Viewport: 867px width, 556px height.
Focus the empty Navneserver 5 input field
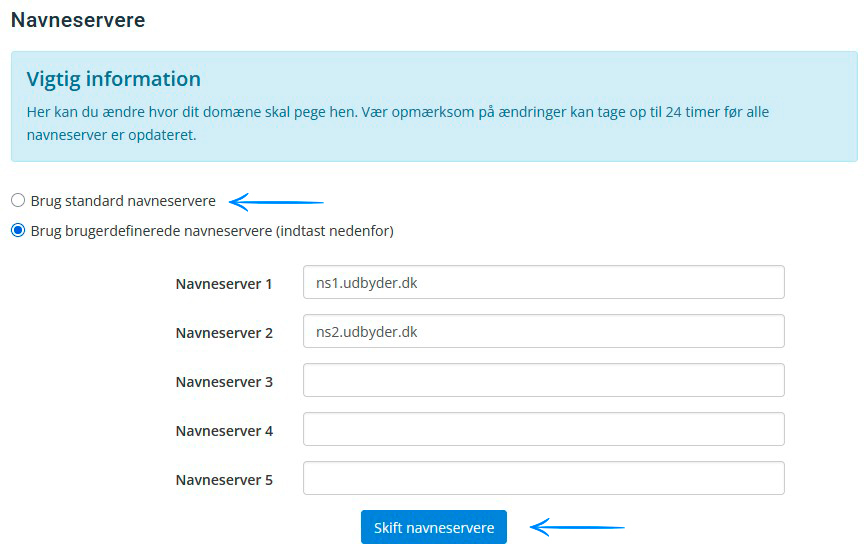click(x=543, y=478)
